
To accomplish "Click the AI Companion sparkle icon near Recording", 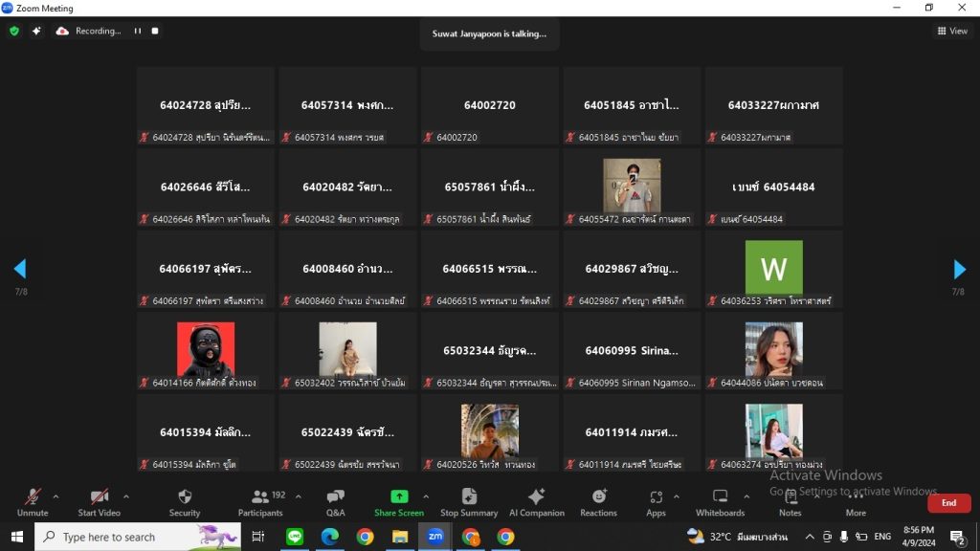I will point(36,31).
